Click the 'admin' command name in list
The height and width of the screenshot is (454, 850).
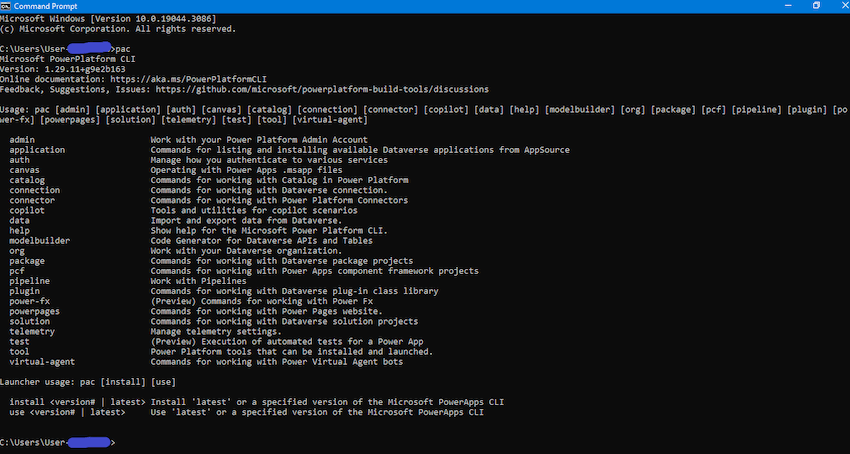(22, 140)
